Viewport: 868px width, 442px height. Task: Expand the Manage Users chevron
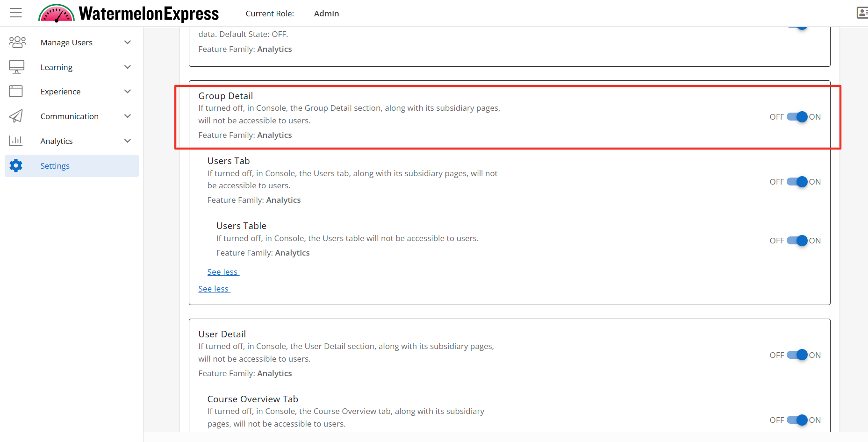pos(127,43)
